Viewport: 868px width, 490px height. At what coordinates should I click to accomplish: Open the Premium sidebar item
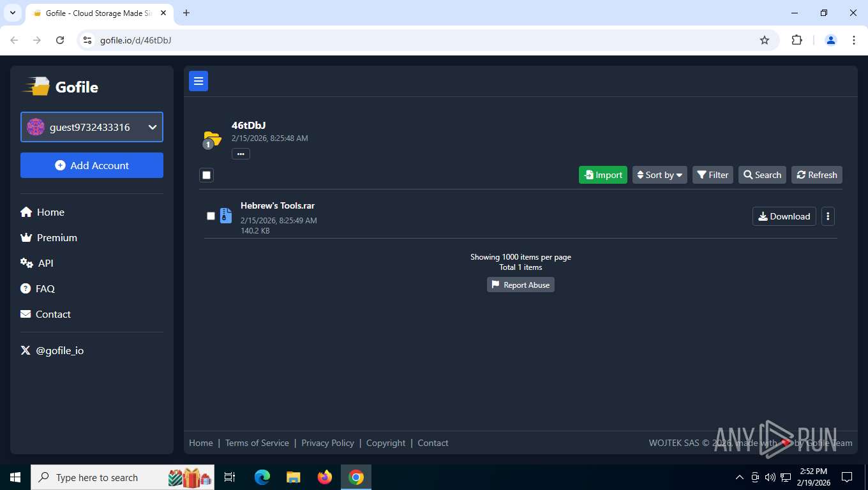point(49,237)
